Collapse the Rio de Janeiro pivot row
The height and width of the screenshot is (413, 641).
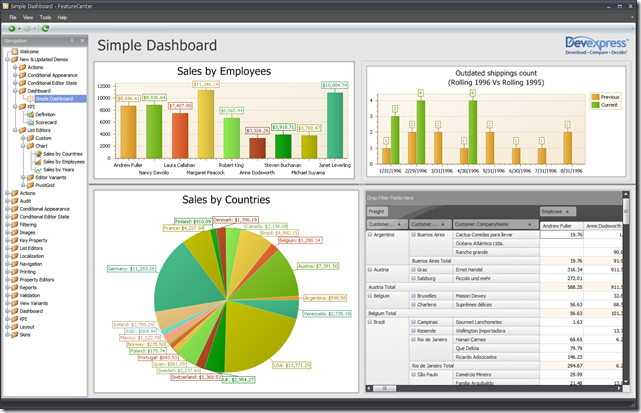(413, 339)
